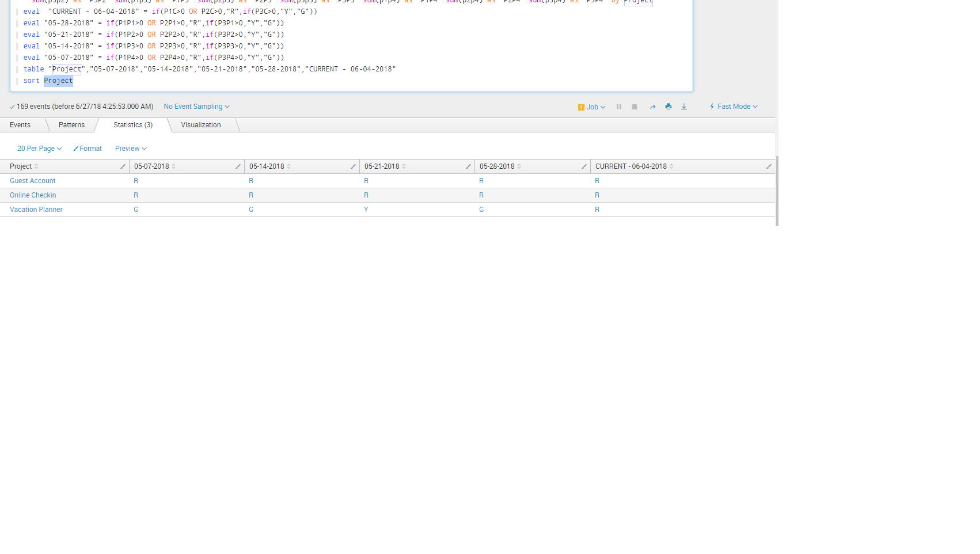Viewport: 980px width, 554px height.
Task: Click Vacation Planner's G value under 05-07-2018
Action: [x=136, y=210]
